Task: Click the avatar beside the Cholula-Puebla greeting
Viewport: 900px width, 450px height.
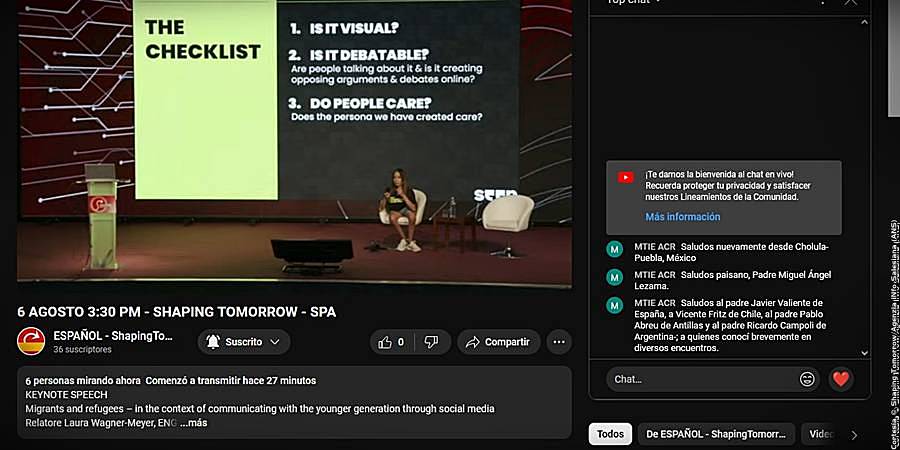Action: (x=615, y=249)
